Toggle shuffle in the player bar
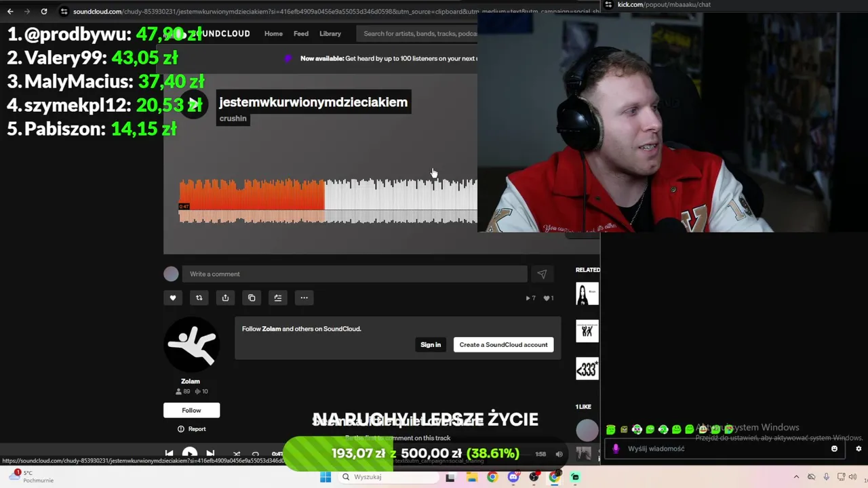This screenshot has width=868, height=488. pos(237,454)
